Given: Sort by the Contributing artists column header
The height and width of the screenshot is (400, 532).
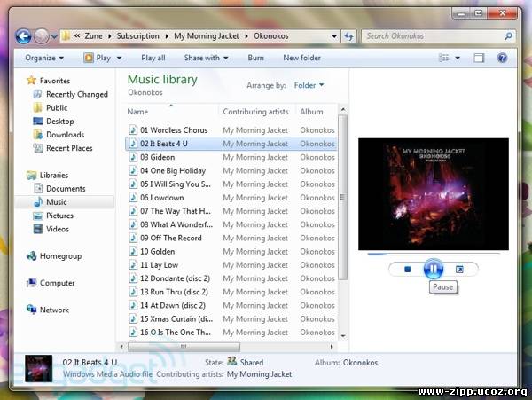Looking at the screenshot, I should (256, 112).
